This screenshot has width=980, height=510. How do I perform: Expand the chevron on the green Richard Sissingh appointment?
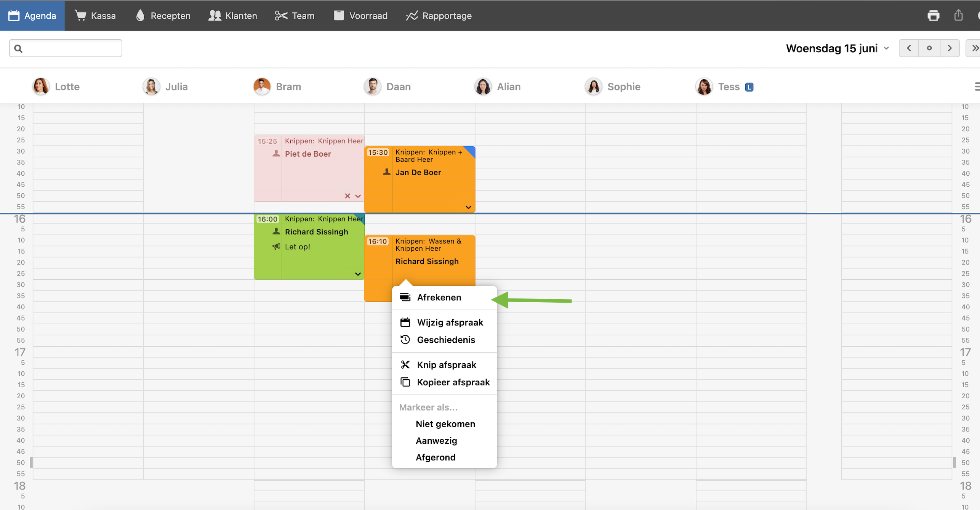coord(358,274)
